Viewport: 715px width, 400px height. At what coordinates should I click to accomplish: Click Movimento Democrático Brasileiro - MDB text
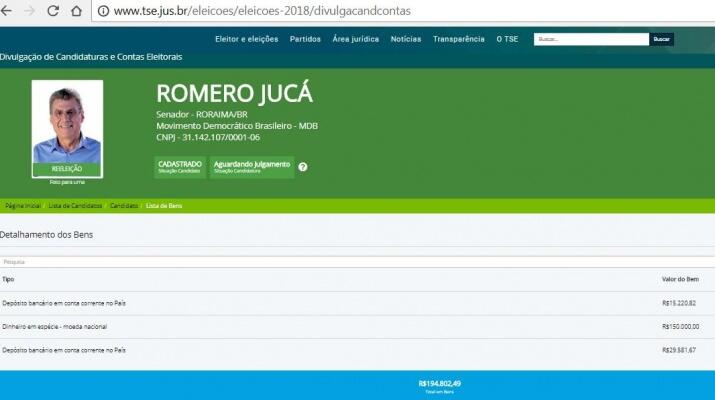pyautogui.click(x=237, y=126)
